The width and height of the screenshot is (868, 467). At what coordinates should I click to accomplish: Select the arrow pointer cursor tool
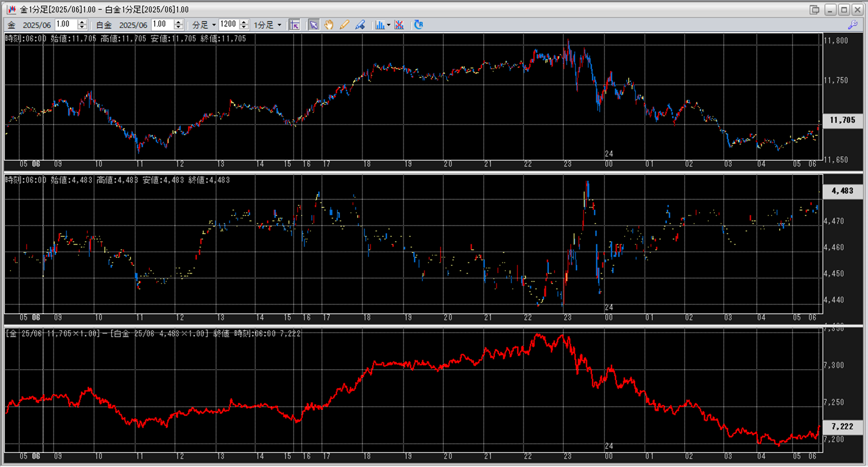coord(313,25)
